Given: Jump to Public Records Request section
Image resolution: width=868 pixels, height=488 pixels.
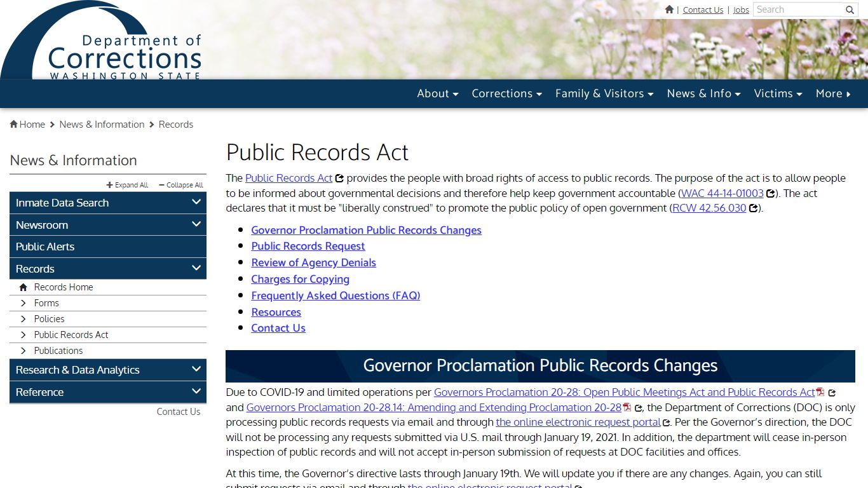Looking at the screenshot, I should [308, 246].
